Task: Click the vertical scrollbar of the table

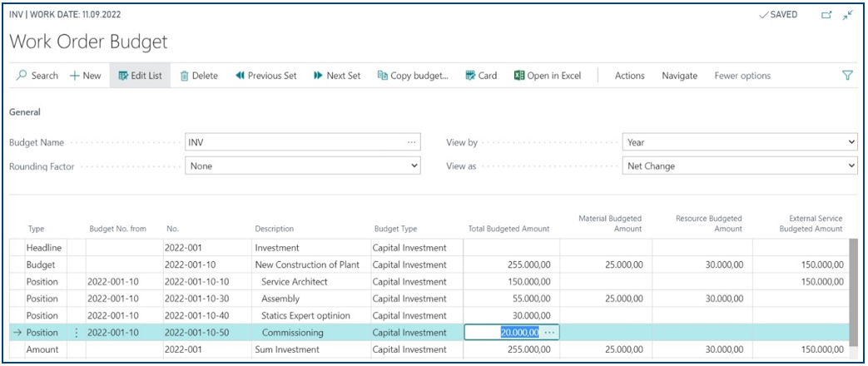Action: (x=854, y=294)
